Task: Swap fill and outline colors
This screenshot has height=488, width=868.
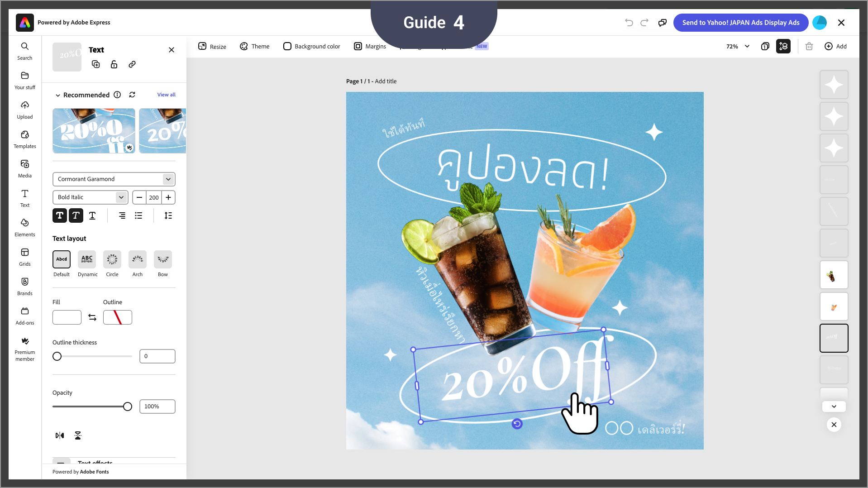Action: (92, 317)
